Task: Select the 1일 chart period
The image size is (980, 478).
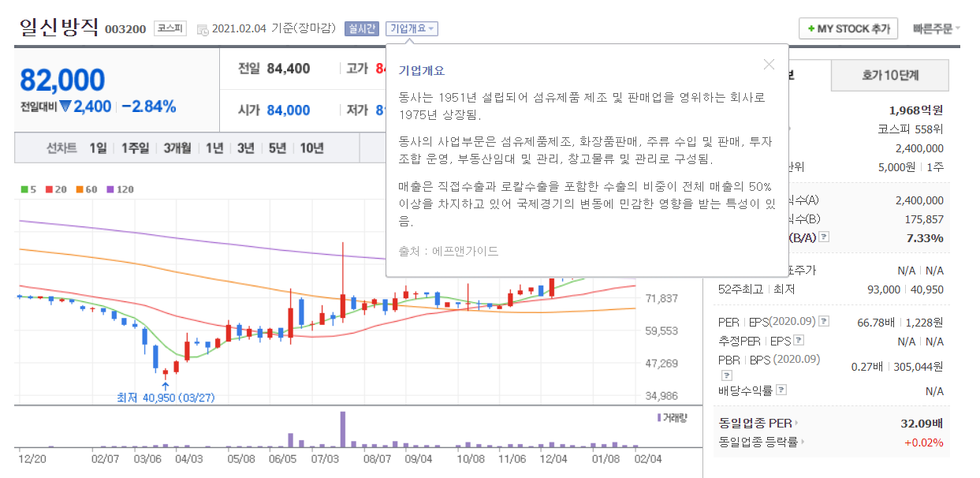Action: coord(98,148)
